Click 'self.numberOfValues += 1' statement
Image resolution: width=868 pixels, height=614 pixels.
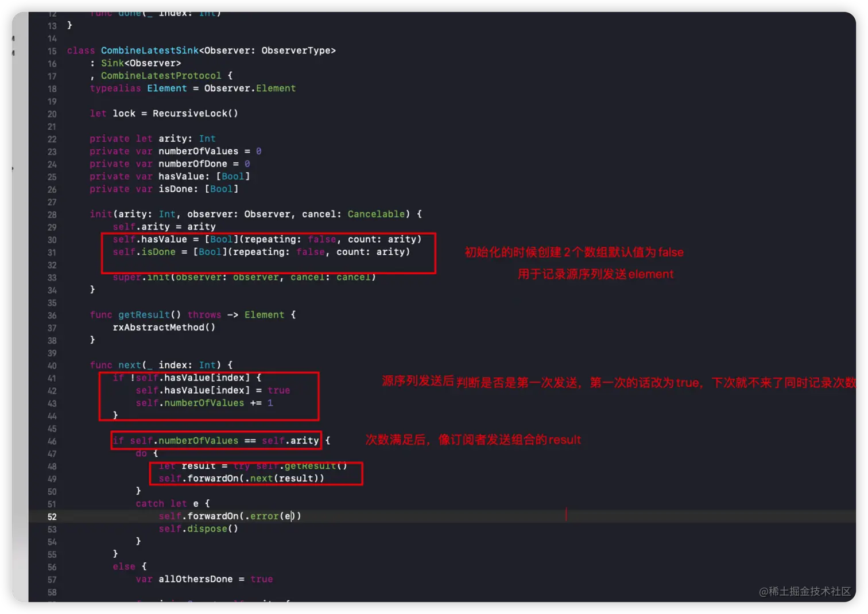204,403
